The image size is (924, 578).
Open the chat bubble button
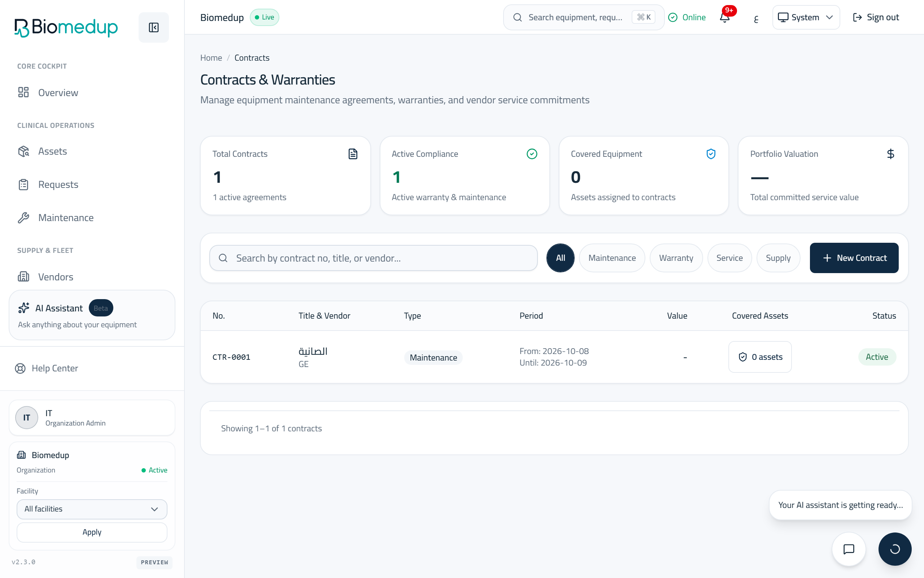(849, 549)
